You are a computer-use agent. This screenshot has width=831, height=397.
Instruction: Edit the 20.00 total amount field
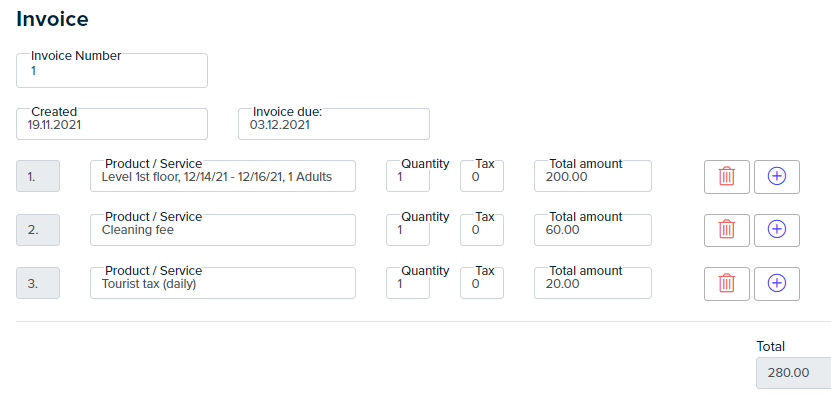click(x=593, y=283)
